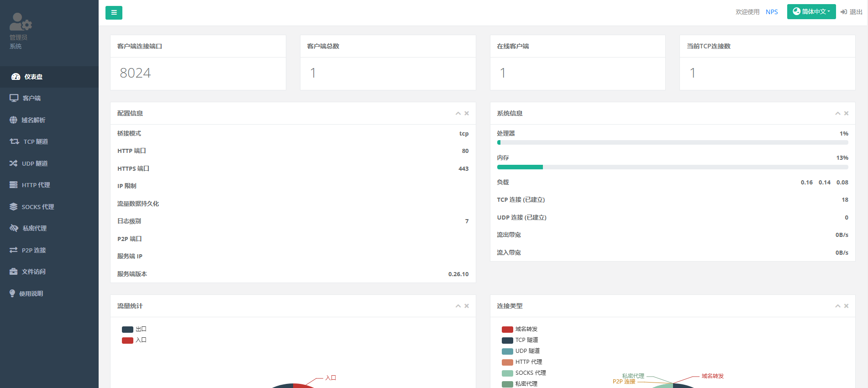This screenshot has width=868, height=388.
Task: Click the hamburger menu toggle button
Action: tap(114, 13)
